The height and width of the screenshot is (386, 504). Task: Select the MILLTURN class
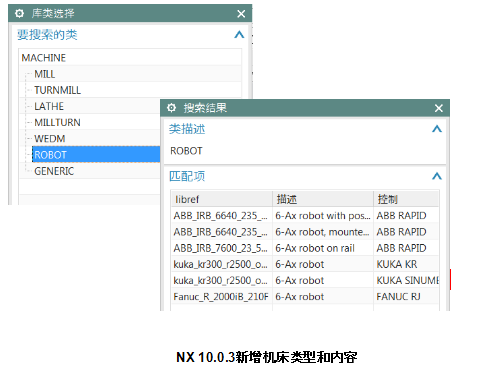point(57,122)
